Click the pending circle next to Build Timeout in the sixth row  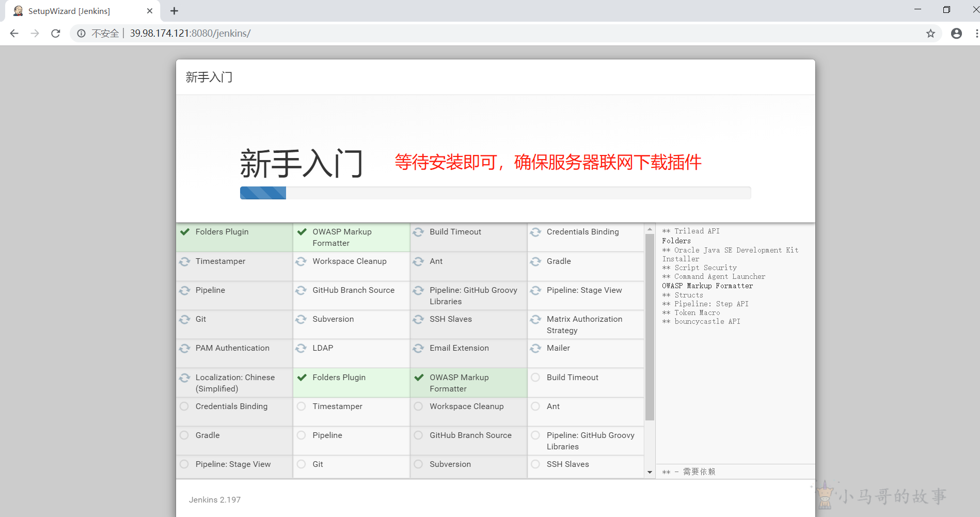(535, 378)
